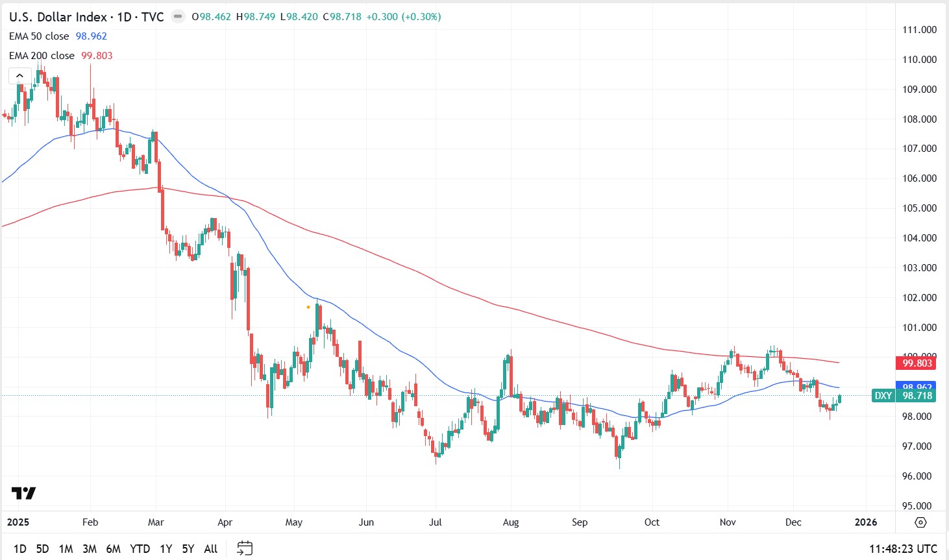
Task: Click the red 99.803 EMA price label
Action: (916, 363)
